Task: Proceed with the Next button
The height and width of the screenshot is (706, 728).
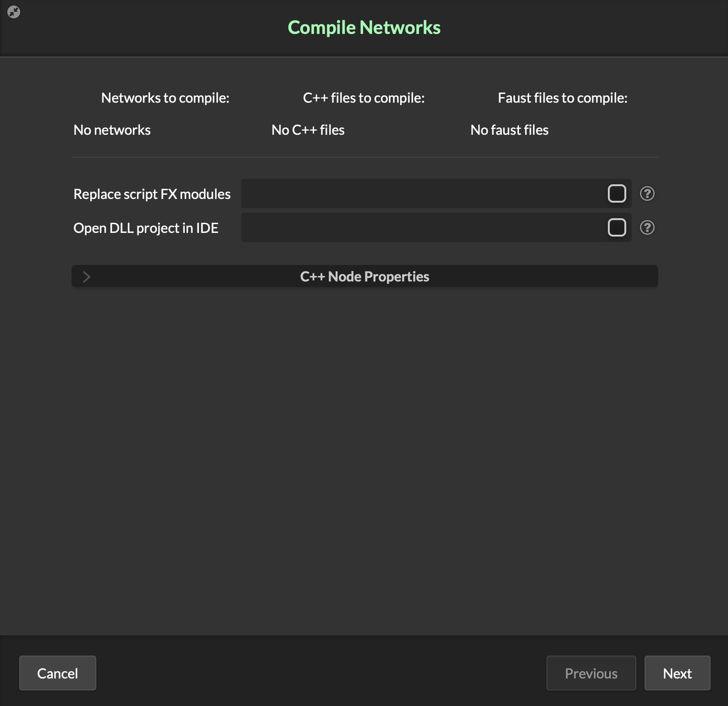Action: pos(677,673)
